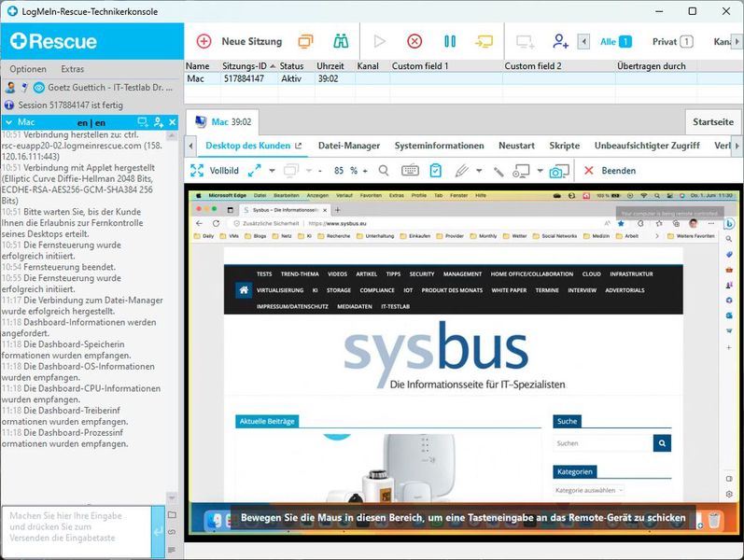Go to the Startseite tab

[712, 122]
